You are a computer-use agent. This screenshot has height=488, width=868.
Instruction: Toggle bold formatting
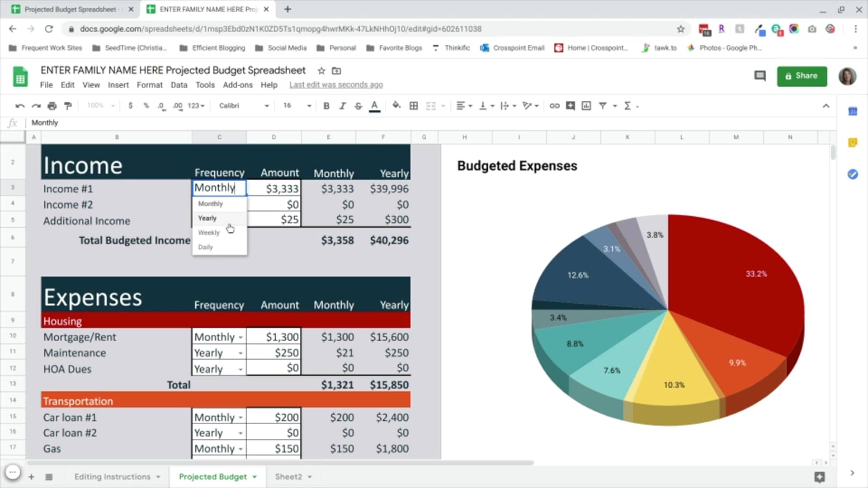pyautogui.click(x=326, y=106)
